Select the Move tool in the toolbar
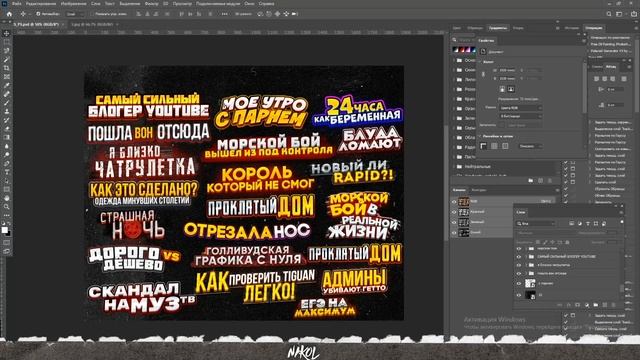 click(7, 33)
